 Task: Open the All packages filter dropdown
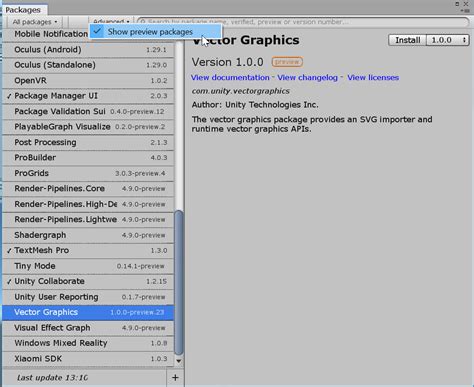click(34, 22)
